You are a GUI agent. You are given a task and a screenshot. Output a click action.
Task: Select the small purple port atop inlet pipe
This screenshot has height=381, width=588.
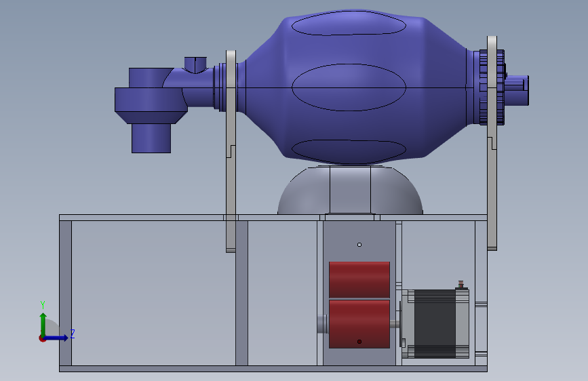pyautogui.click(x=195, y=64)
